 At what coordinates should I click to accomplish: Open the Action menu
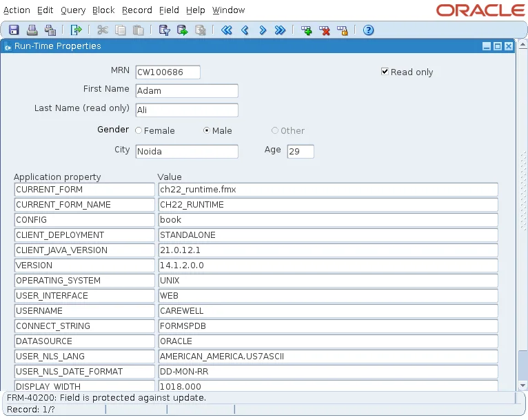click(17, 10)
